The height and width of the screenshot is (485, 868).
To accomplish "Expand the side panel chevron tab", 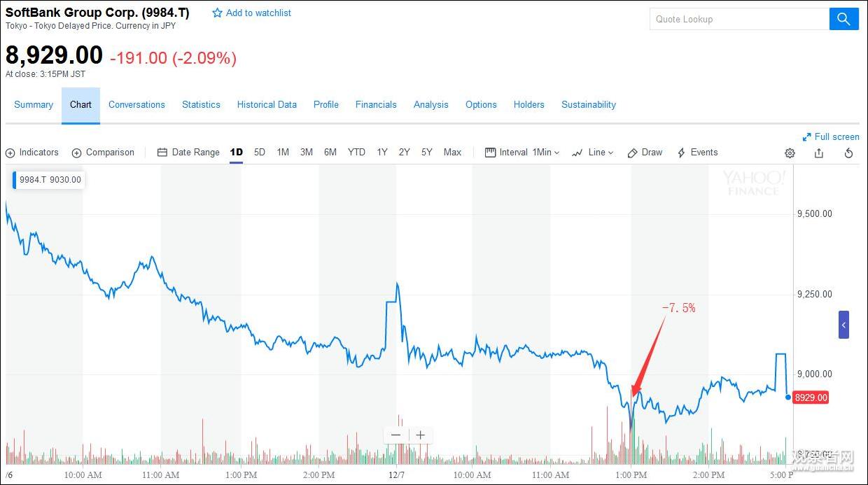I will 843,325.
